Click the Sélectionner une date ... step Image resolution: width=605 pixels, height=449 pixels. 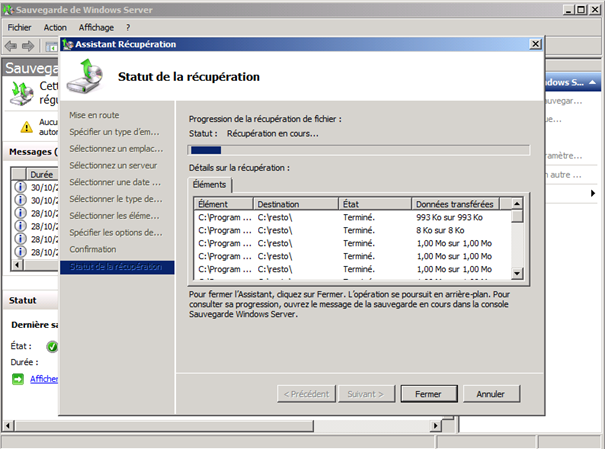click(x=115, y=182)
